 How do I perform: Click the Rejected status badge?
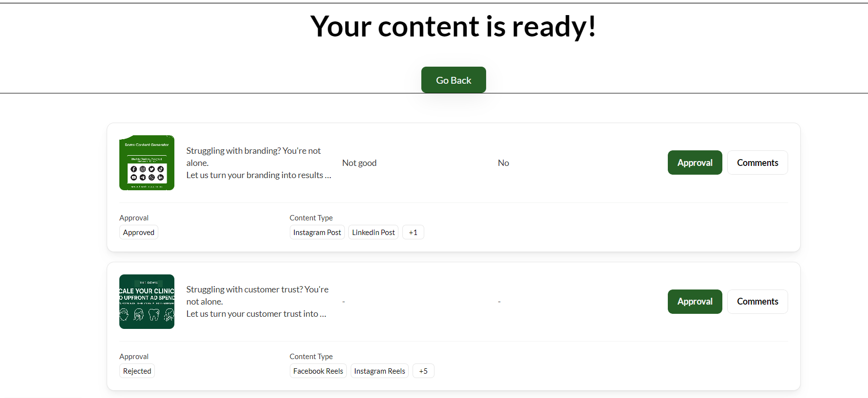(137, 371)
